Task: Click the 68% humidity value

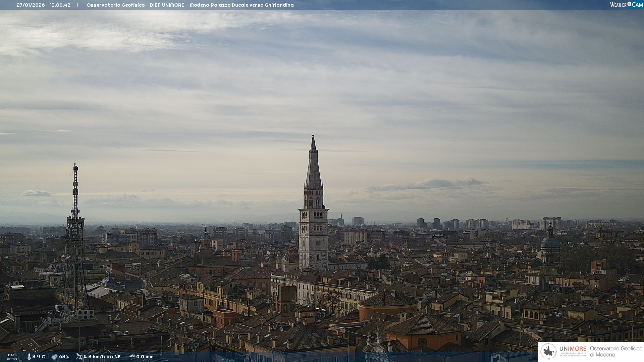Action: click(x=64, y=357)
